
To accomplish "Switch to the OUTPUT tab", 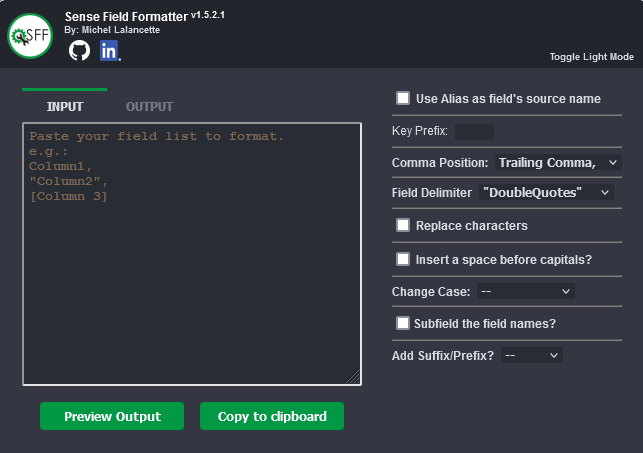I will tap(149, 107).
